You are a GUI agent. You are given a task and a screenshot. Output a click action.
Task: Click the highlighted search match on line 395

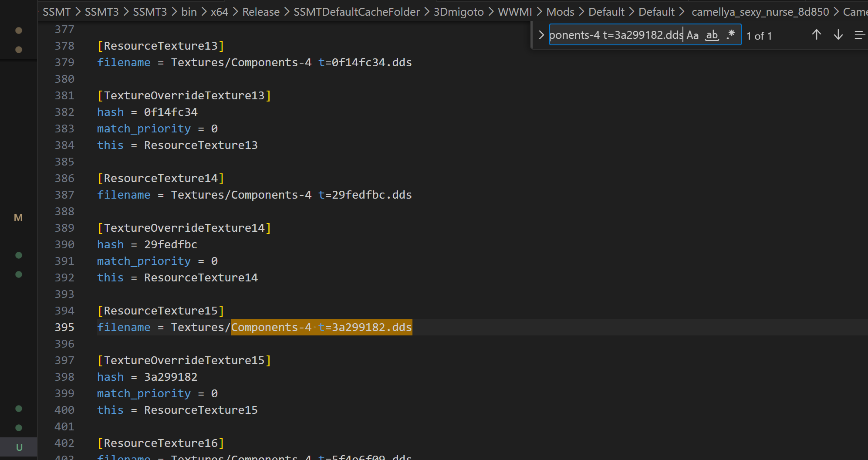[x=321, y=327]
